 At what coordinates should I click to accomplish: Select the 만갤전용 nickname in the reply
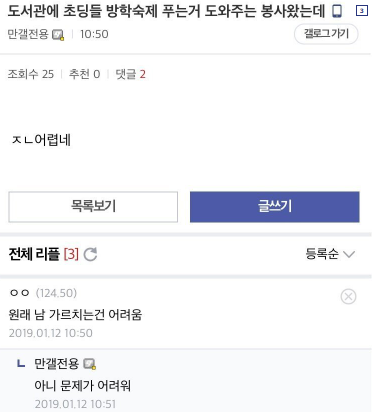pyautogui.click(x=56, y=364)
